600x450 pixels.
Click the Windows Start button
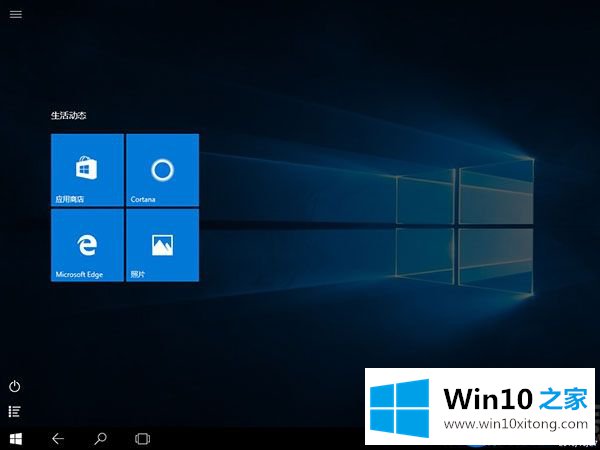point(16,439)
